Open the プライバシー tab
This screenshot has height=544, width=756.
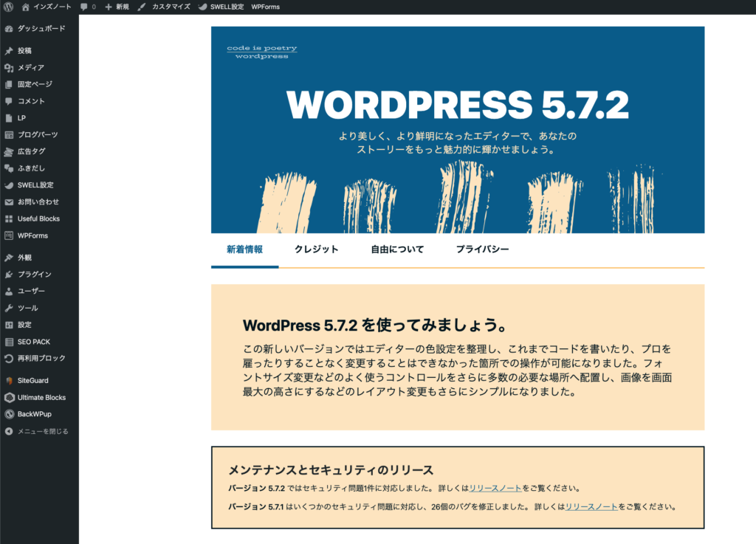pyautogui.click(x=483, y=249)
